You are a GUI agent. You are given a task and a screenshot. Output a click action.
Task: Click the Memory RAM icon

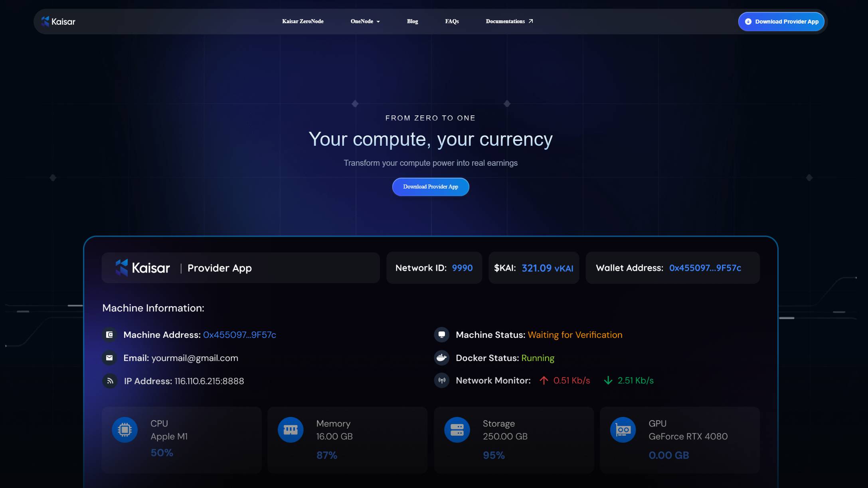pos(291,430)
